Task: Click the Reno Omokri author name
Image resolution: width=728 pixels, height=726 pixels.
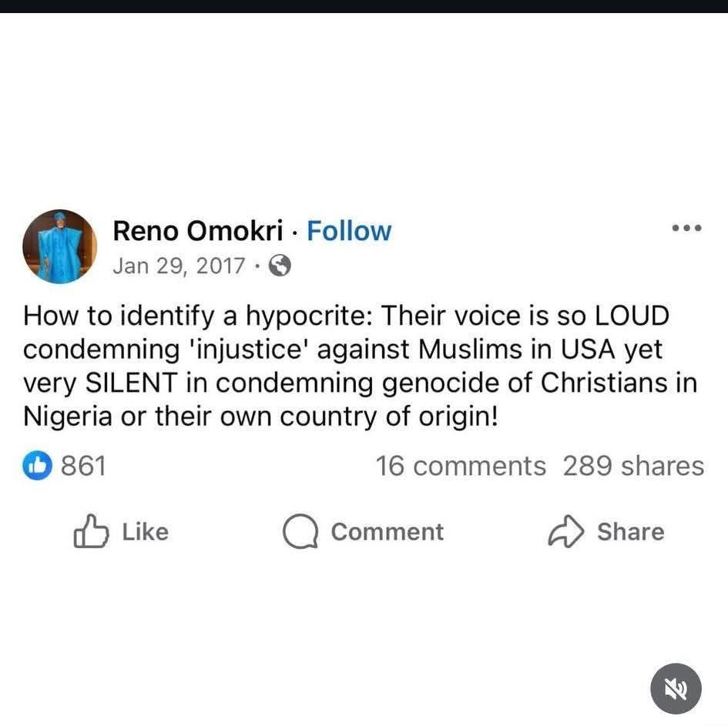Action: point(197,231)
